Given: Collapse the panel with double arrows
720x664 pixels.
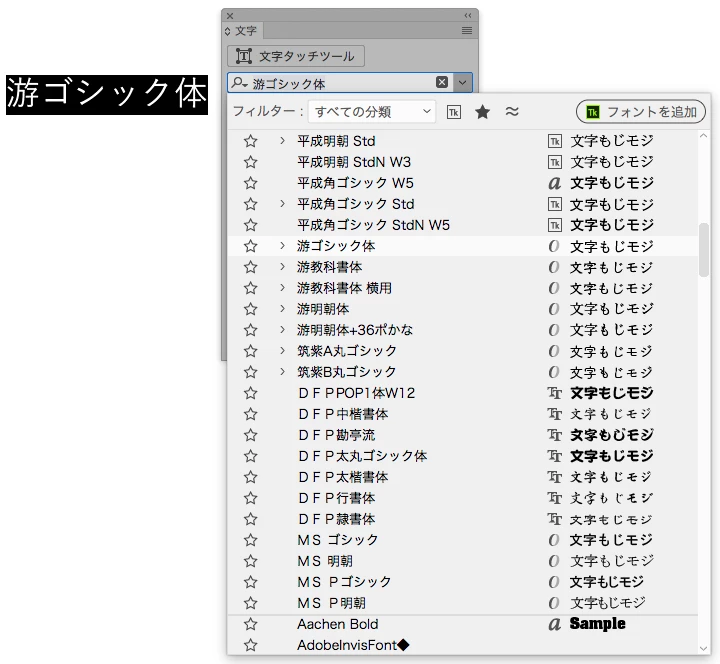Looking at the screenshot, I should tap(467, 16).
